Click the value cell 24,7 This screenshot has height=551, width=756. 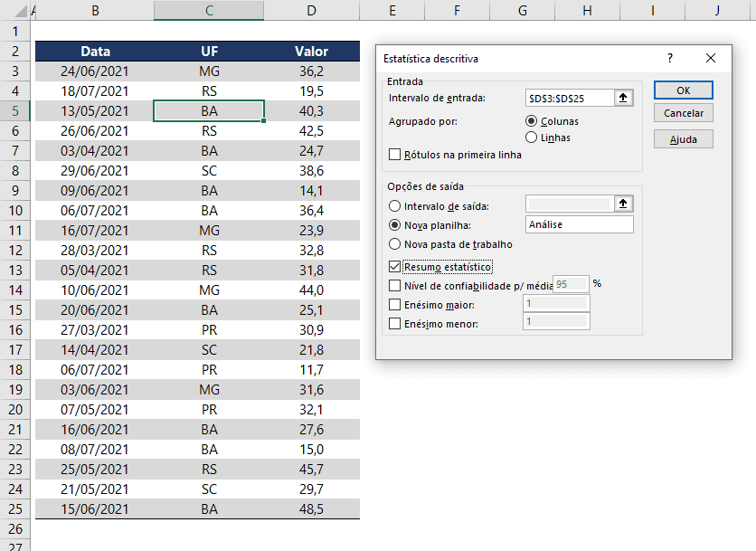(311, 151)
